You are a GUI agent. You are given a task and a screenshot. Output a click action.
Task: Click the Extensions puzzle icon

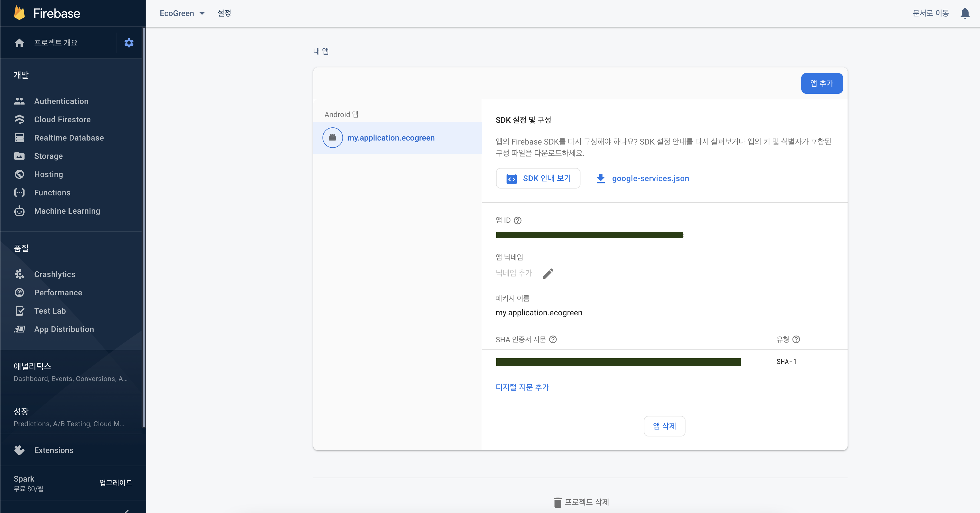click(x=19, y=450)
